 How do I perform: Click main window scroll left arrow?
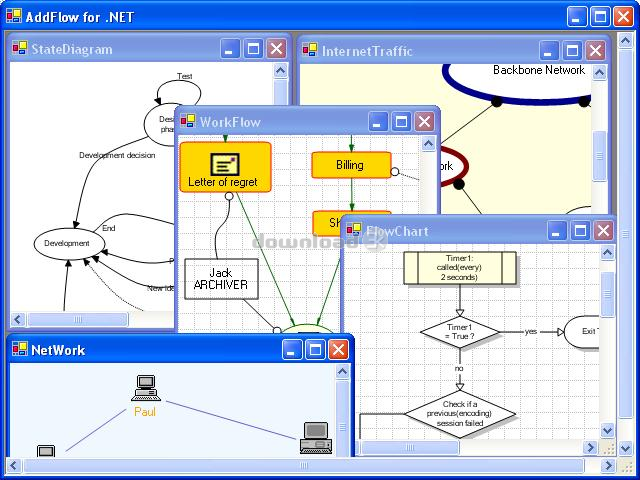(13, 465)
